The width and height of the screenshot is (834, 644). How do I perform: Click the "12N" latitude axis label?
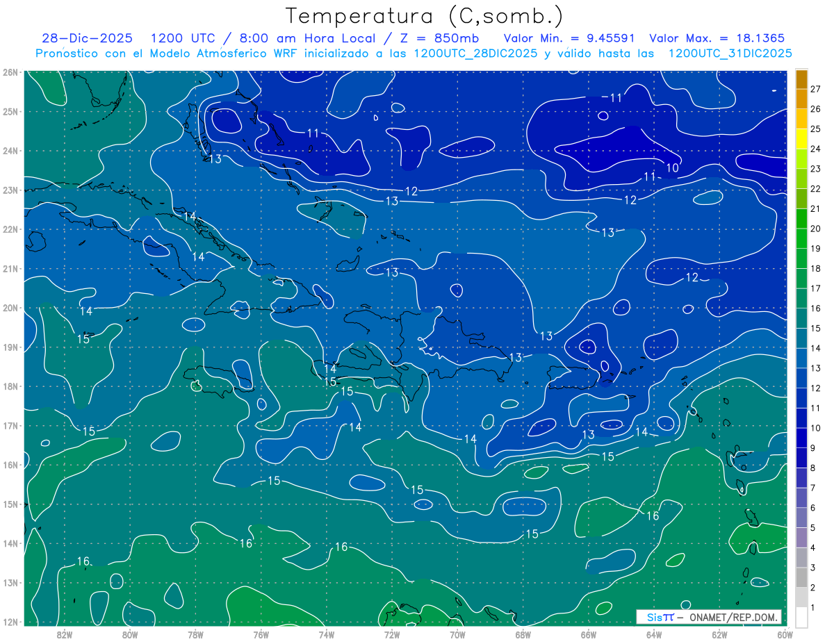(x=10, y=622)
